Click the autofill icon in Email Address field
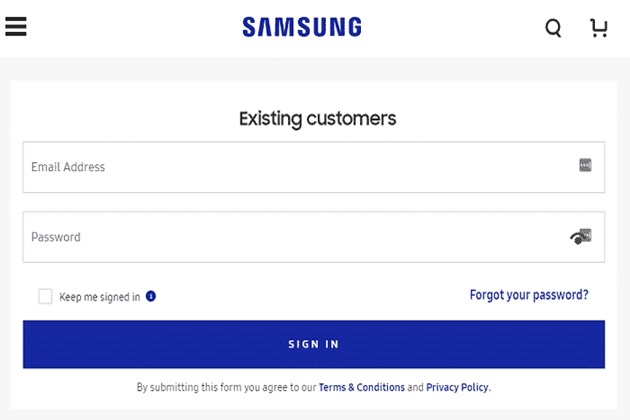Screen dimensions: 630x420 586,165
